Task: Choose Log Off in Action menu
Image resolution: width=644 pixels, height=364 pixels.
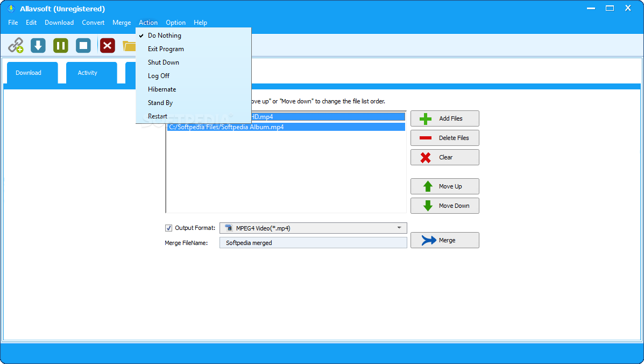Action: [194, 75]
